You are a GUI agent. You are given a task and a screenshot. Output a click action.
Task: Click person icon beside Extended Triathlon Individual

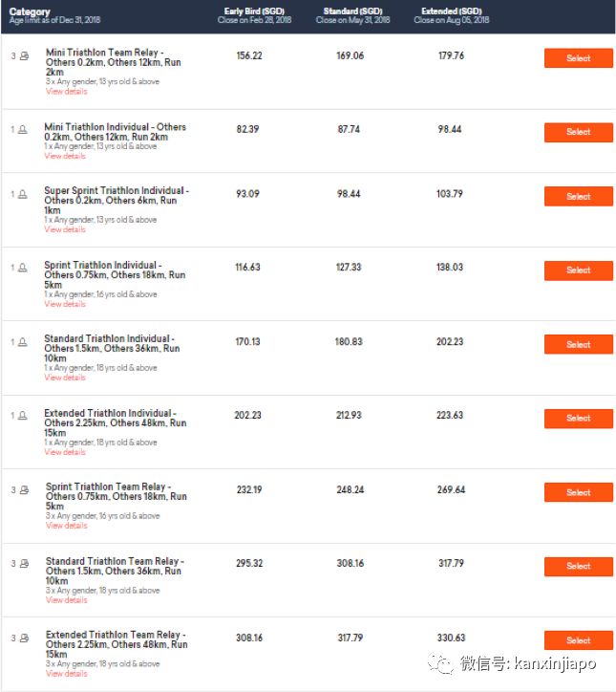pos(23,416)
